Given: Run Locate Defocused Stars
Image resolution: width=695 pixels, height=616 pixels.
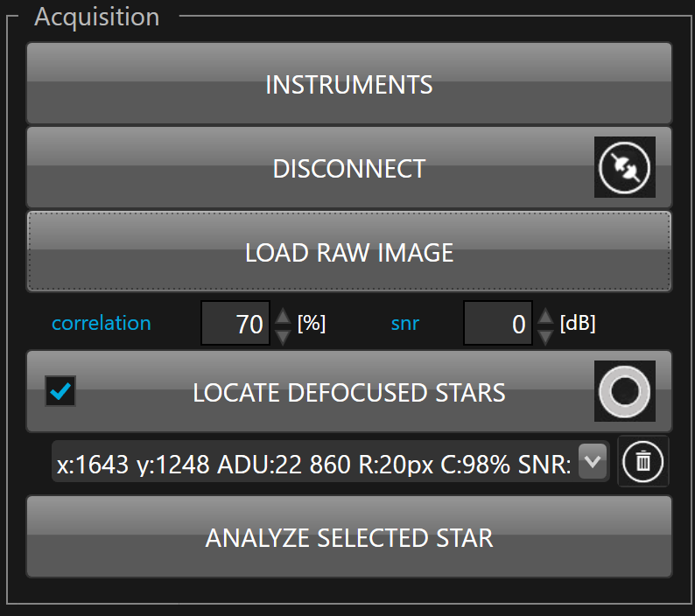Looking at the screenshot, I should tap(348, 392).
